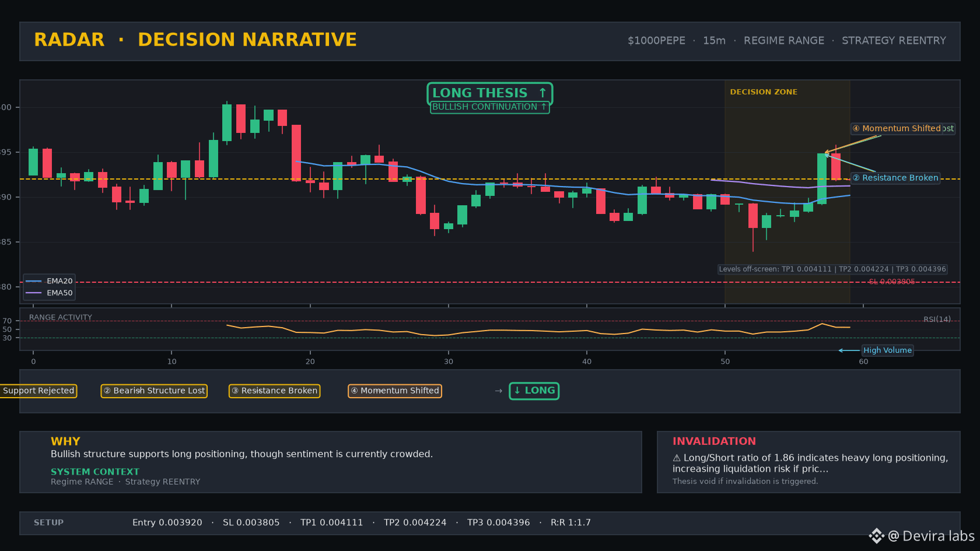The width and height of the screenshot is (980, 551).
Task: Click the RADAR title text
Action: (x=69, y=40)
